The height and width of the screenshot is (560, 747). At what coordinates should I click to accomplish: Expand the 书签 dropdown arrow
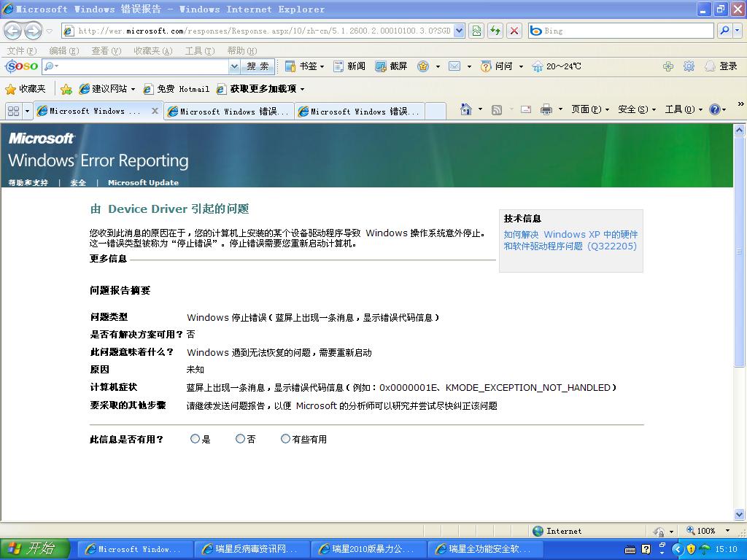coord(322,66)
